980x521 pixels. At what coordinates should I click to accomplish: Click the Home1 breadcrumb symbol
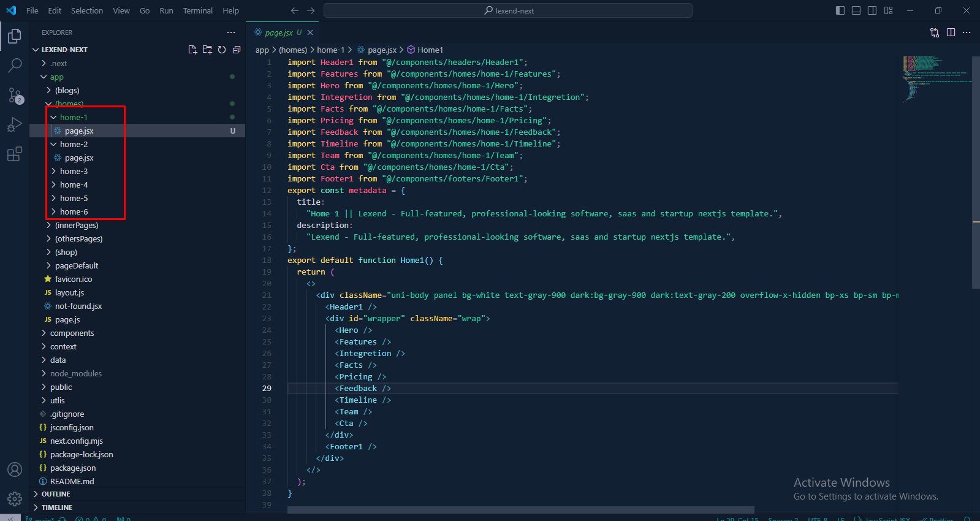(x=430, y=50)
